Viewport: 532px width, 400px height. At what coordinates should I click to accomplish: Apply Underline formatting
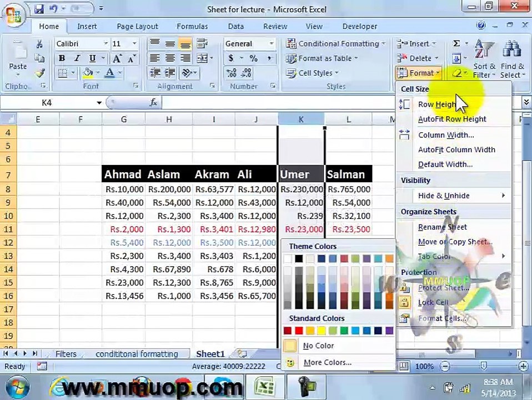[x=92, y=58]
